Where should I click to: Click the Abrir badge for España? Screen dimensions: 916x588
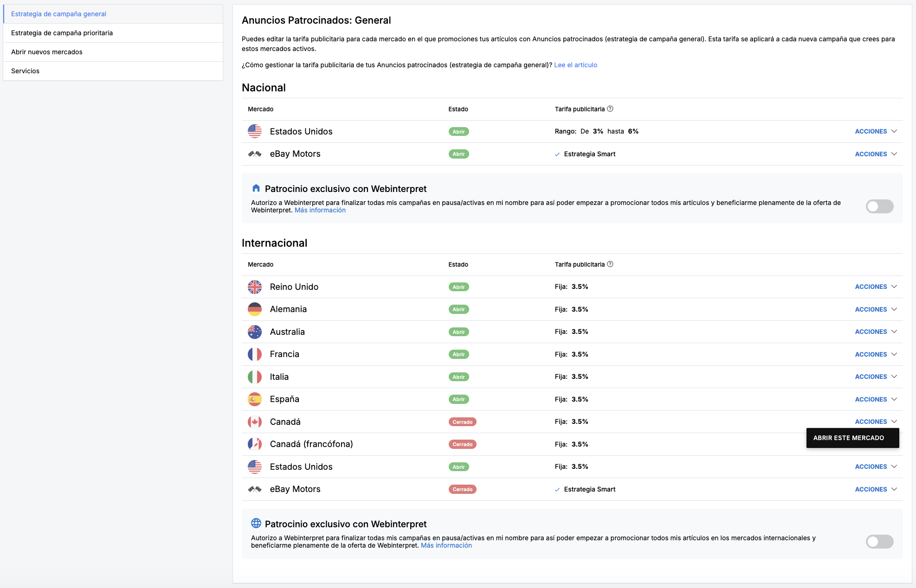tap(459, 399)
